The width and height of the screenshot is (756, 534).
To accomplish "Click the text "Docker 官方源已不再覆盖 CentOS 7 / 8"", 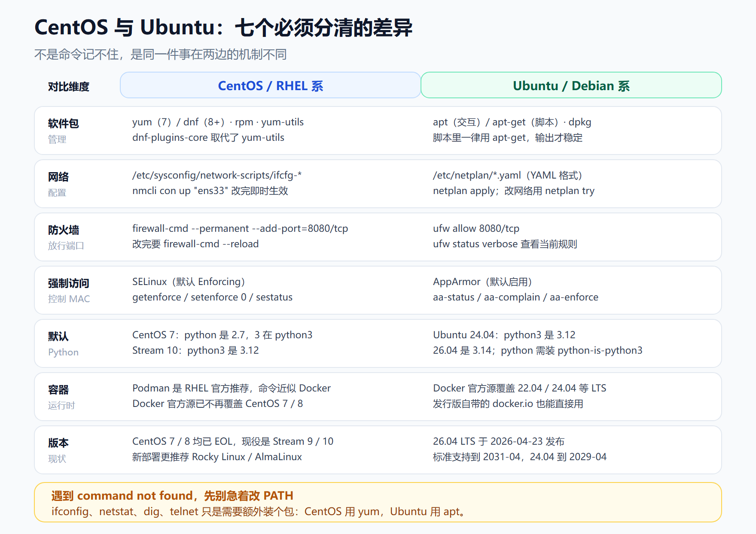I will [x=218, y=404].
